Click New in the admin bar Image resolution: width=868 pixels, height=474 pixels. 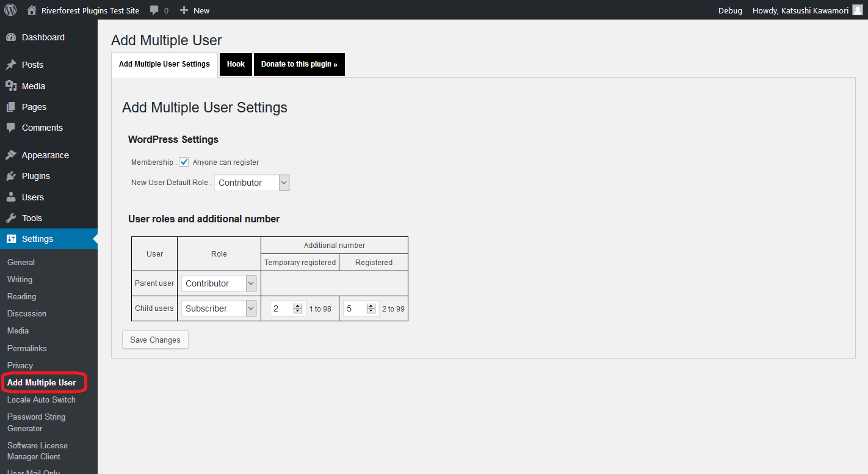tap(201, 10)
